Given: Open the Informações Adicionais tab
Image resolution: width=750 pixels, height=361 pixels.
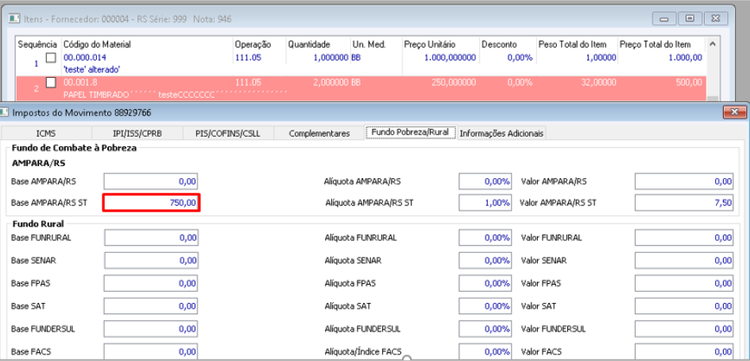Looking at the screenshot, I should pyautogui.click(x=501, y=133).
